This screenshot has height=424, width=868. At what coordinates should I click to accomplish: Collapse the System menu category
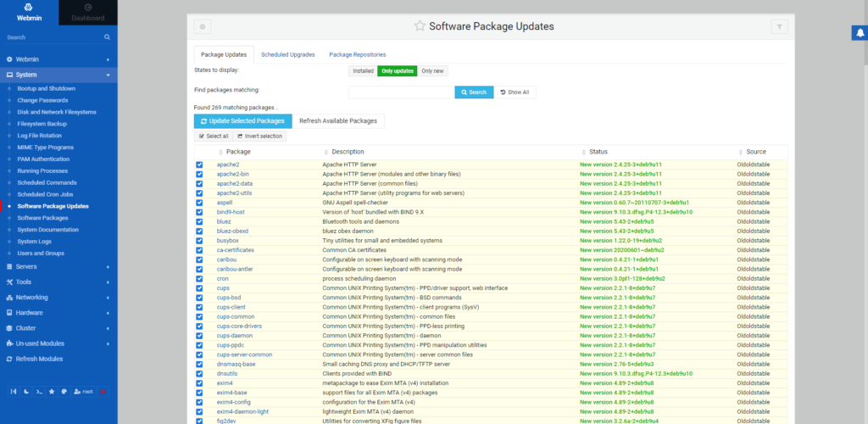click(58, 75)
